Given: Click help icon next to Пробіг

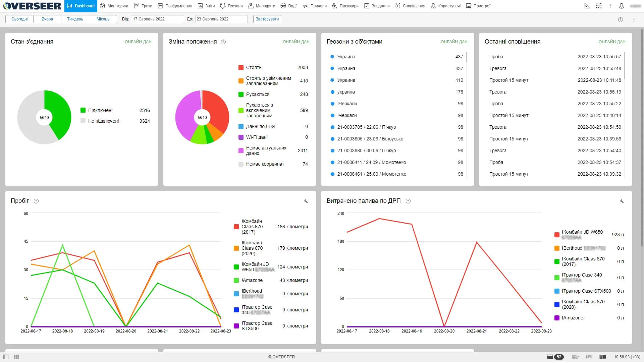Looking at the screenshot, I should (36, 201).
